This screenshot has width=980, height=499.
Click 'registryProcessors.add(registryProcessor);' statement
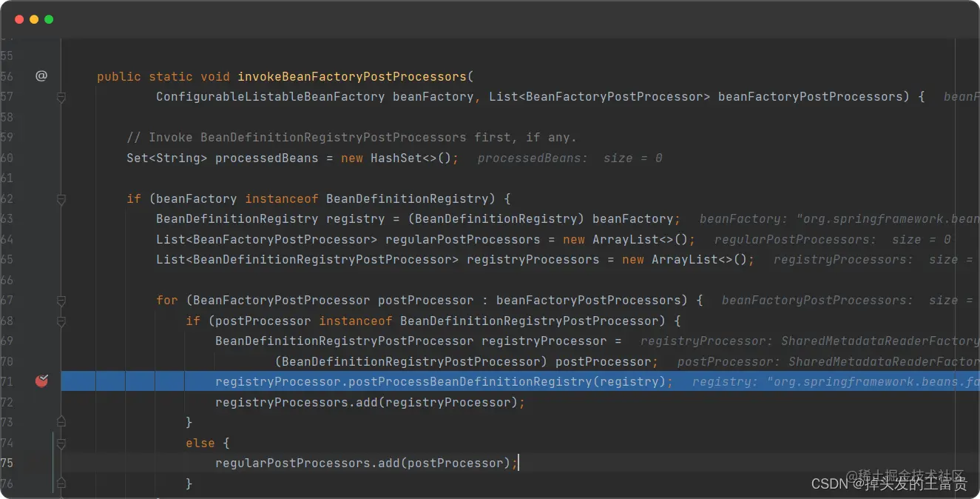point(370,403)
